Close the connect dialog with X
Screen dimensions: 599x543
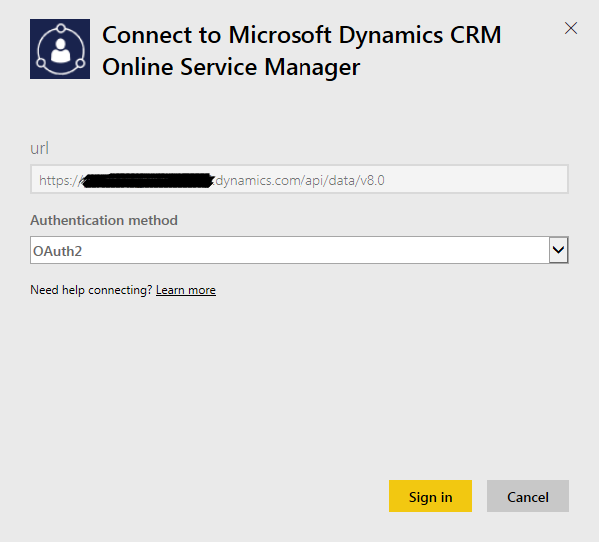point(571,28)
